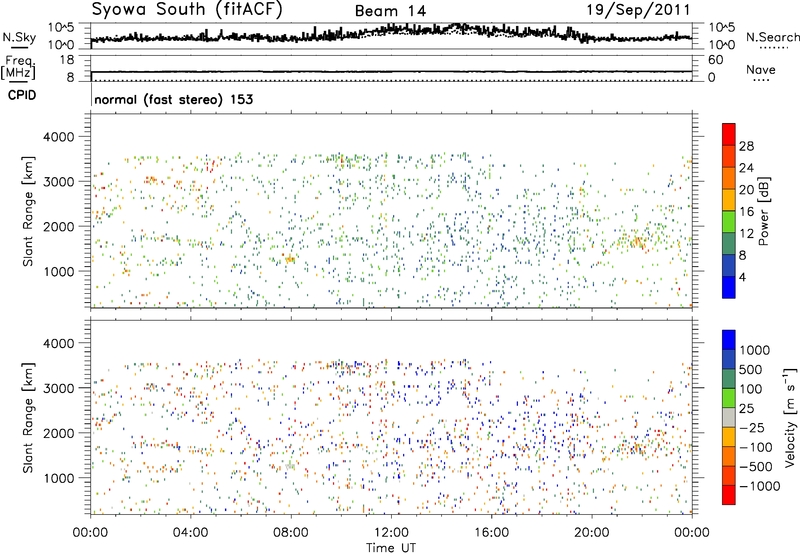This screenshot has width=800, height=554.
Task: Click the 'Slant Range [km]' label of velocity panel
Action: (28, 417)
